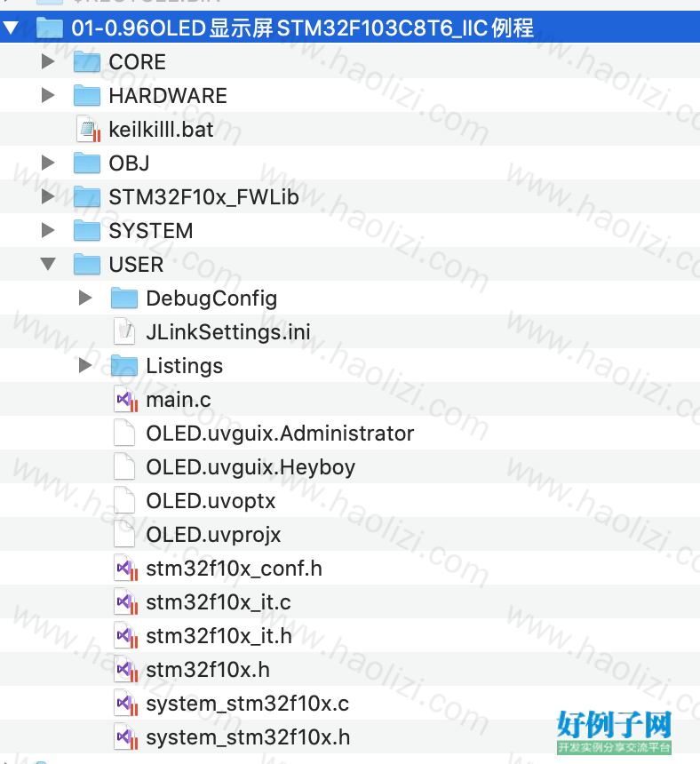
Task: Click the system_stm32f10x.c file icon
Action: point(126,703)
